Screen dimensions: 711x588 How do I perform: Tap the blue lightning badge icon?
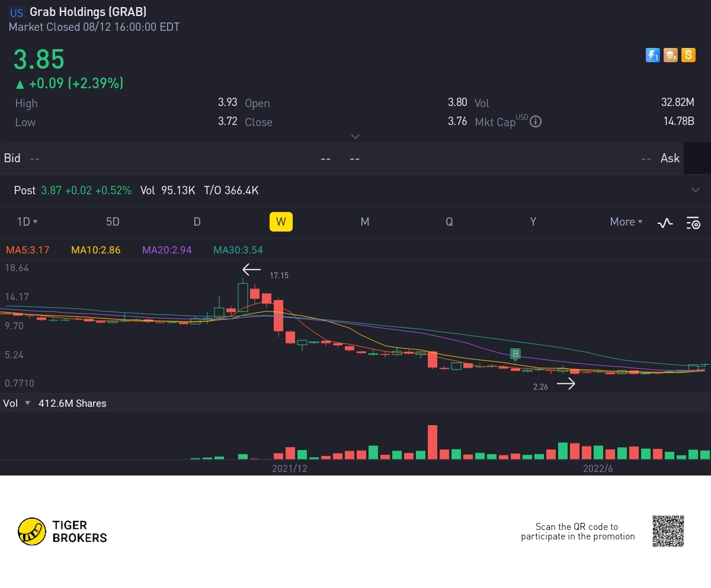coord(652,55)
